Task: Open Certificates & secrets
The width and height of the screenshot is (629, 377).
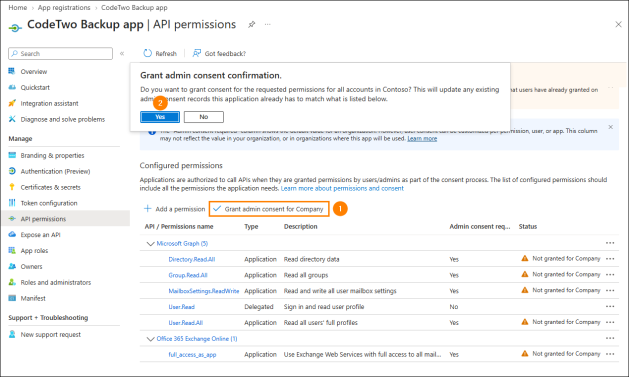Action: click(51, 187)
